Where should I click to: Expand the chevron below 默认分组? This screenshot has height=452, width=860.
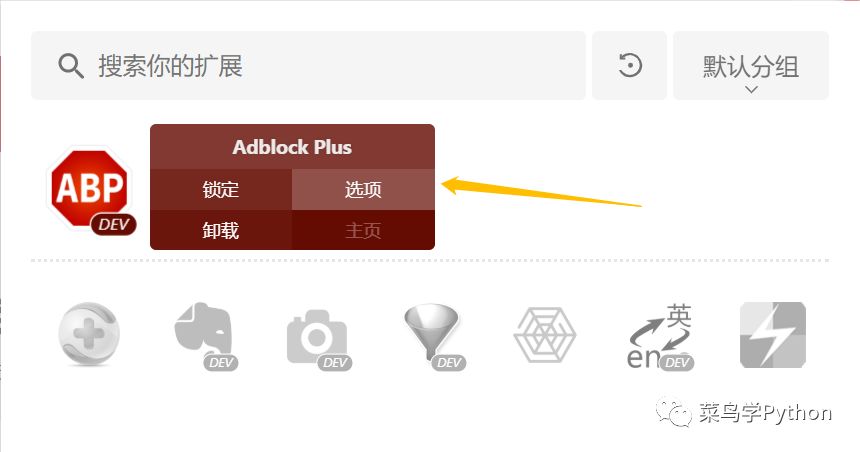click(751, 89)
